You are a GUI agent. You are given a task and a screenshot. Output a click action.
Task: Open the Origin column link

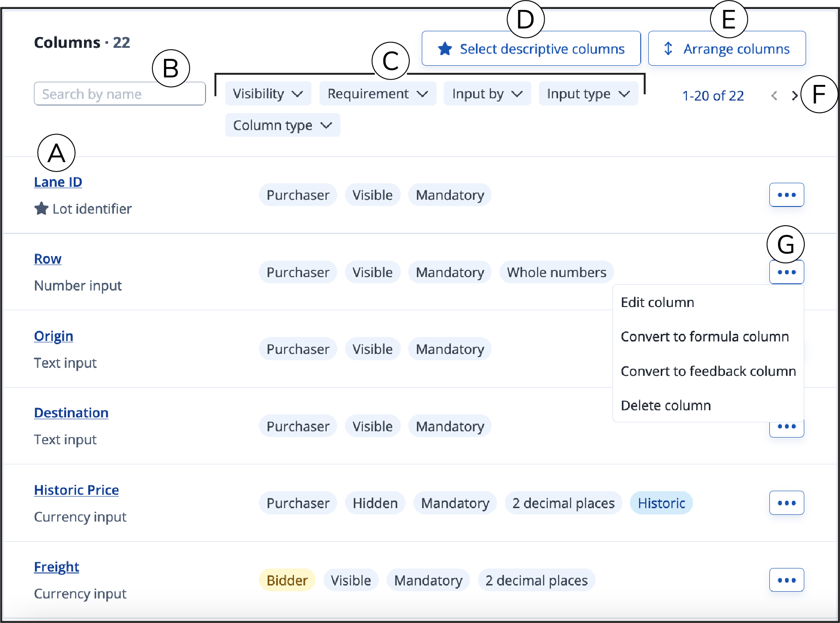[x=54, y=336]
